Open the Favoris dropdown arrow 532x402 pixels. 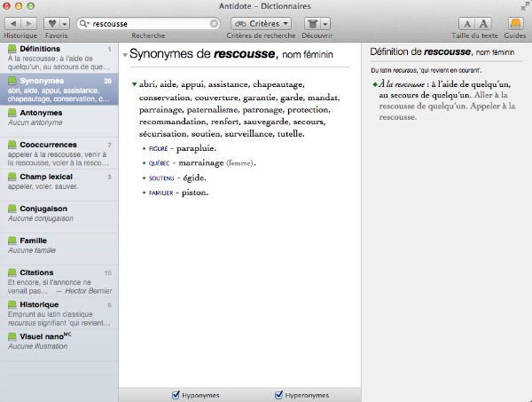pos(65,24)
